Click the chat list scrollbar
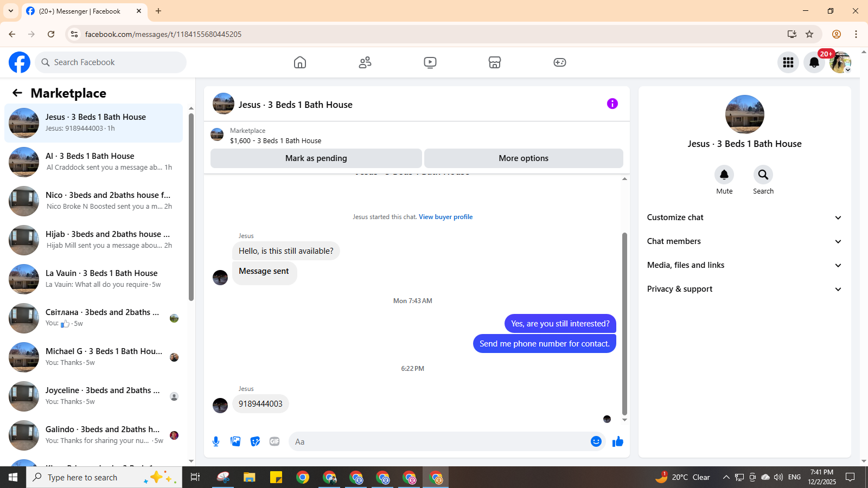This screenshot has width=868, height=488. click(191, 206)
